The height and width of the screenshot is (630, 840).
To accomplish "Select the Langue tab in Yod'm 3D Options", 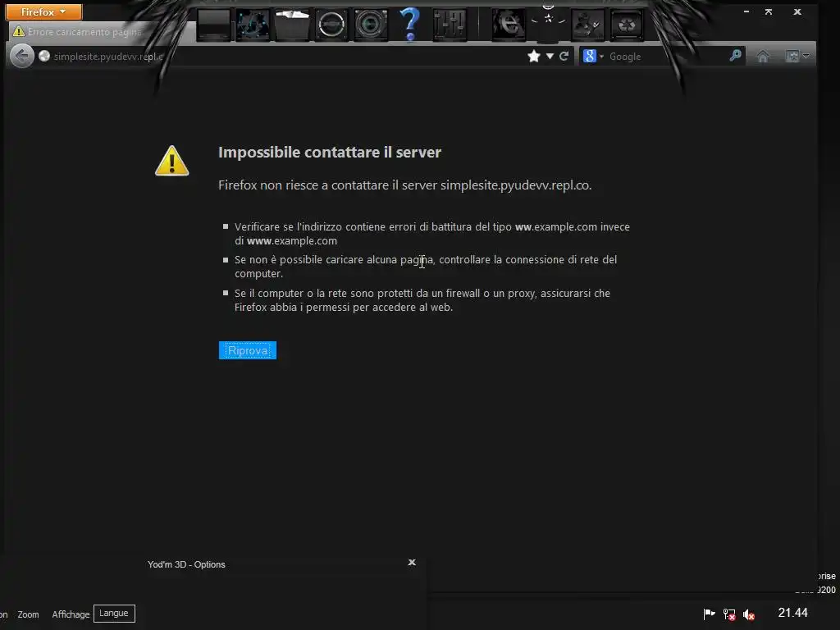I will point(114,614).
